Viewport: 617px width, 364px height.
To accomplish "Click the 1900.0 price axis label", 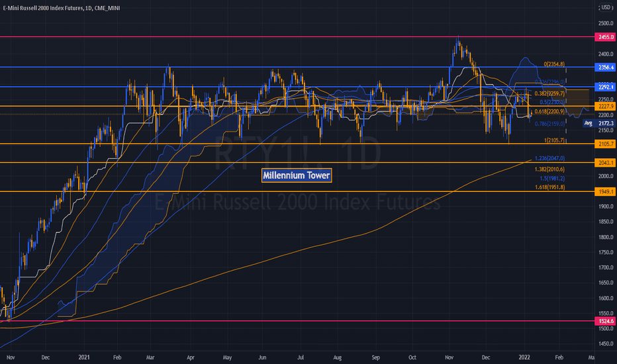I will pos(606,206).
